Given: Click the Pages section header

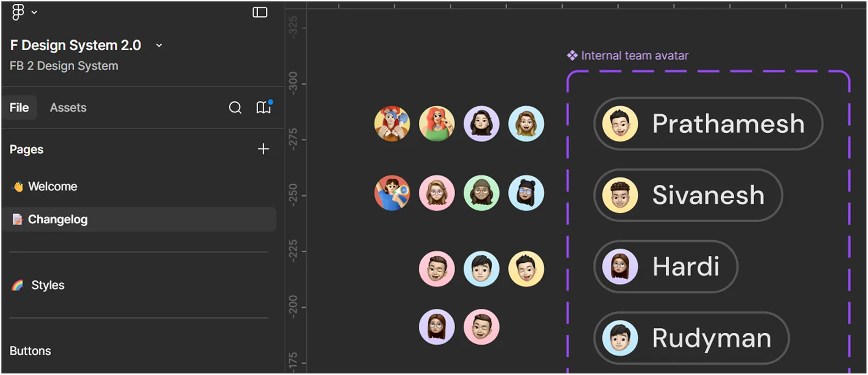Looking at the screenshot, I should coord(27,150).
